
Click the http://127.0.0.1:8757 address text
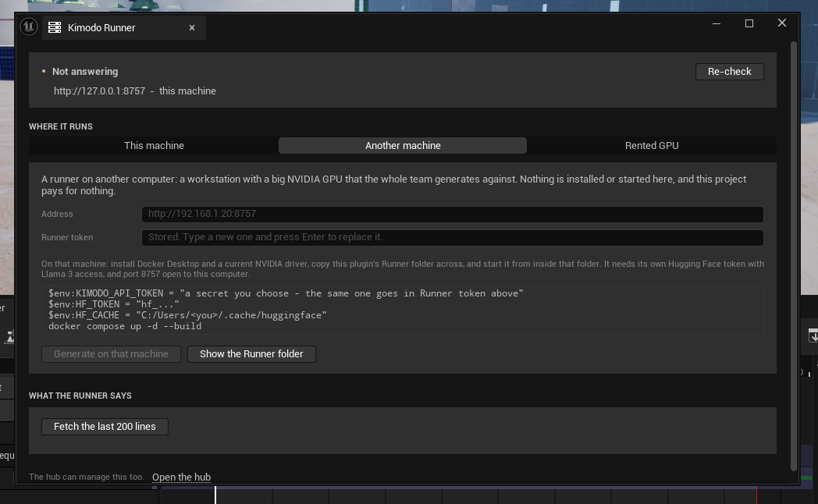(99, 91)
